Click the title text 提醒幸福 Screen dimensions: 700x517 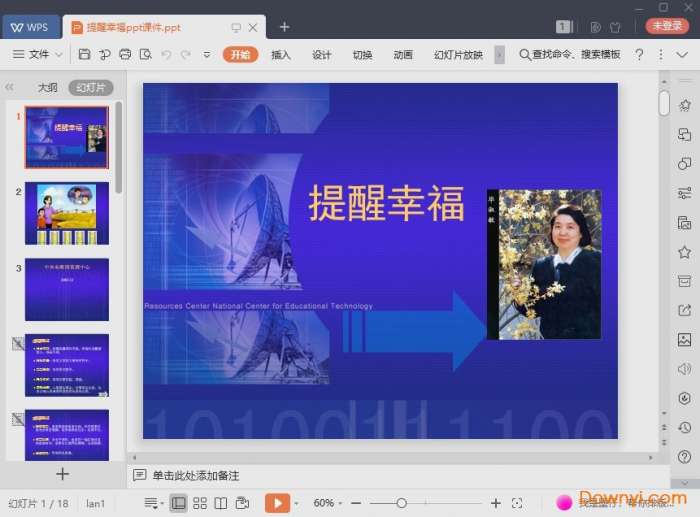point(387,203)
